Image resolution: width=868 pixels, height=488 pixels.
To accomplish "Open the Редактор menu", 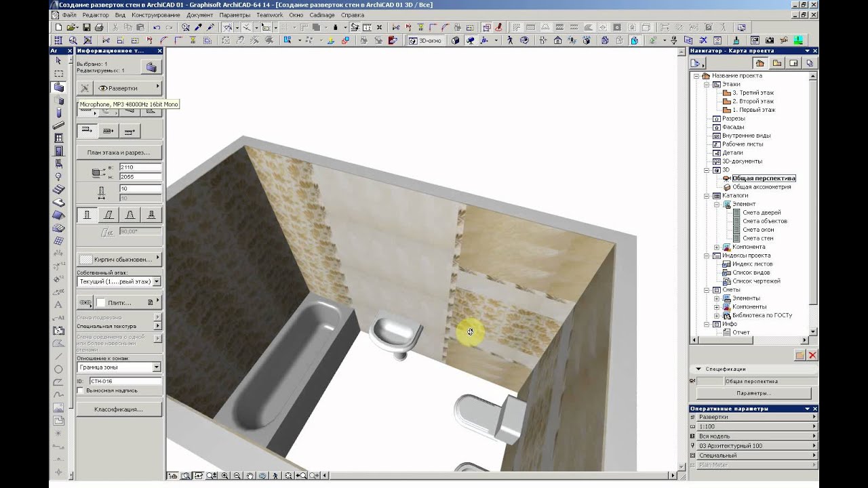I will coord(95,14).
